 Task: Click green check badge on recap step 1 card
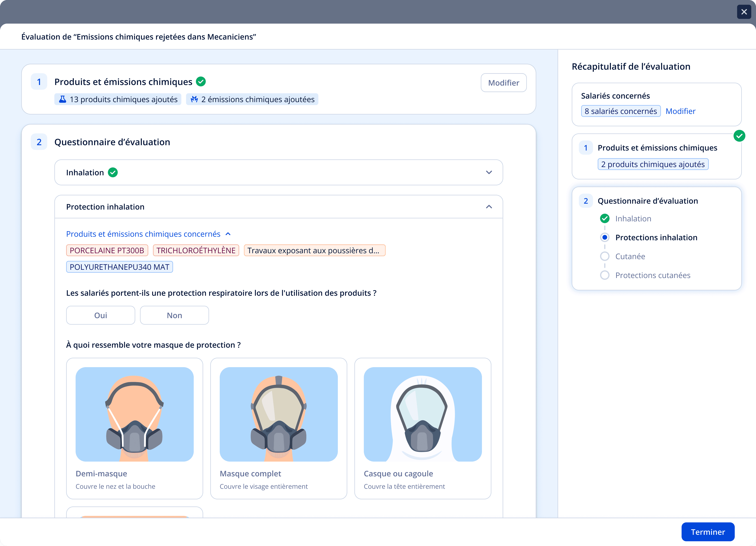pyautogui.click(x=739, y=136)
